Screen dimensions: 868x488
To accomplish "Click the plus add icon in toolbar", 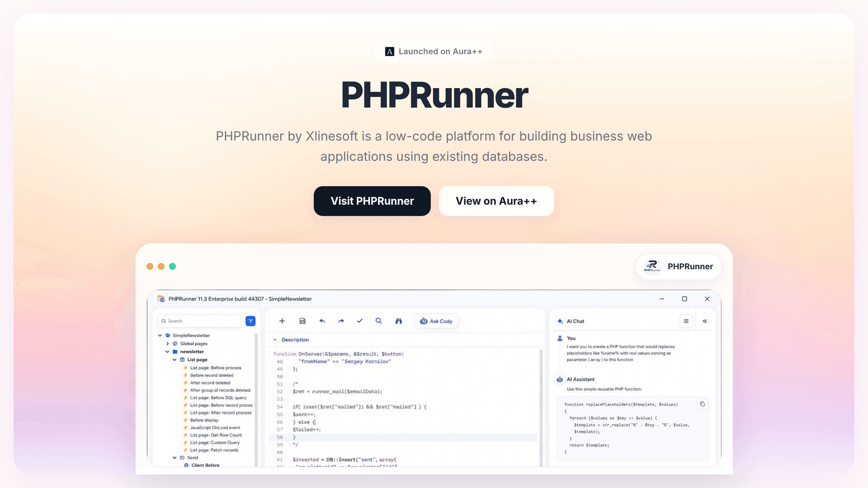I will click(282, 321).
